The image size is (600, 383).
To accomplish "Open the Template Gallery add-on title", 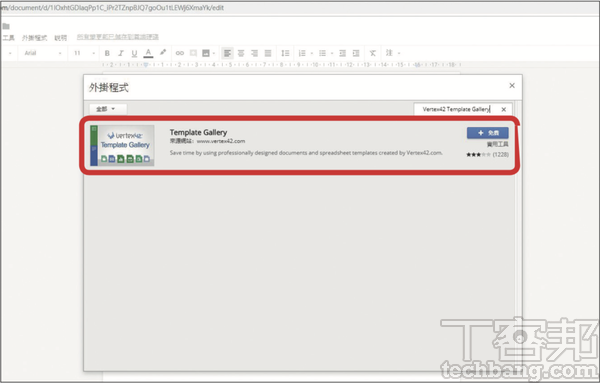I will (x=198, y=132).
